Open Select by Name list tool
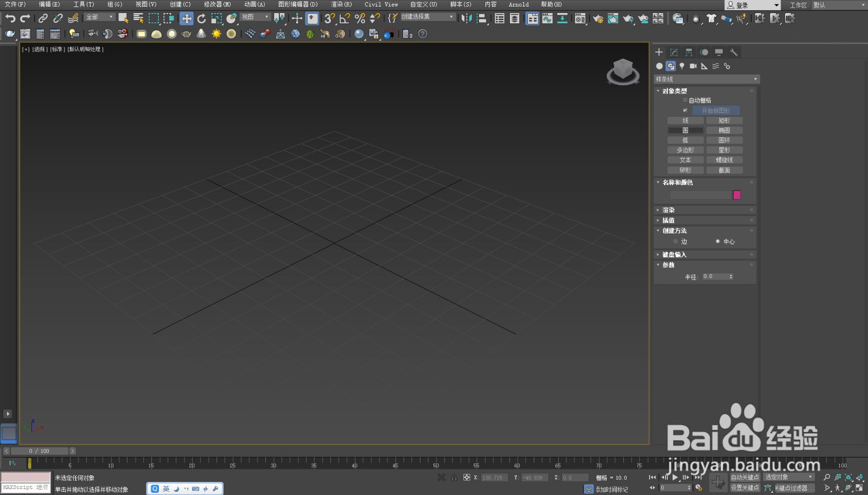 point(138,18)
